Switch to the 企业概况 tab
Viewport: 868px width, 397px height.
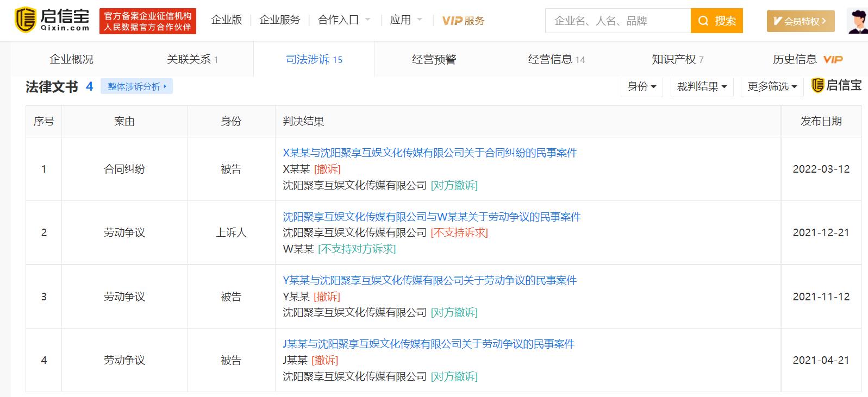click(71, 59)
